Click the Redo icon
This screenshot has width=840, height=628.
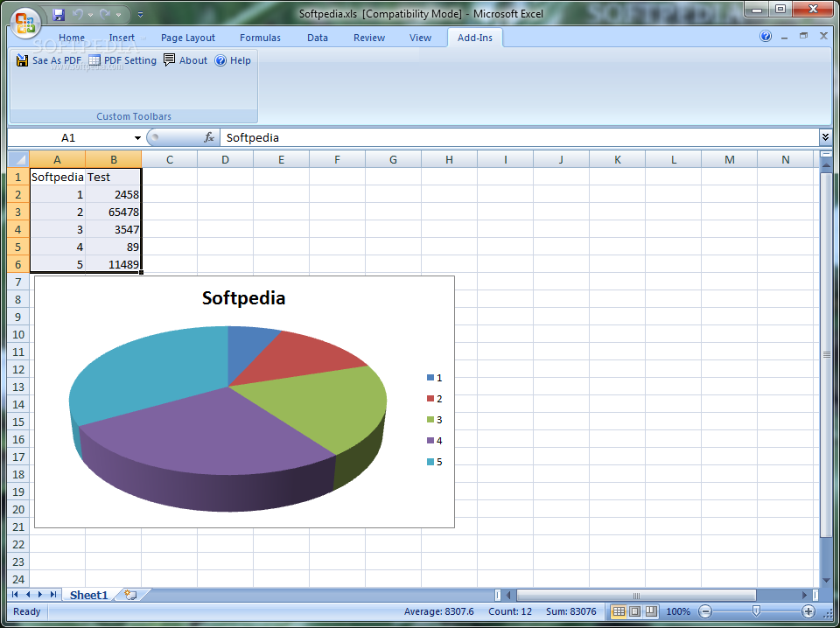[105, 15]
